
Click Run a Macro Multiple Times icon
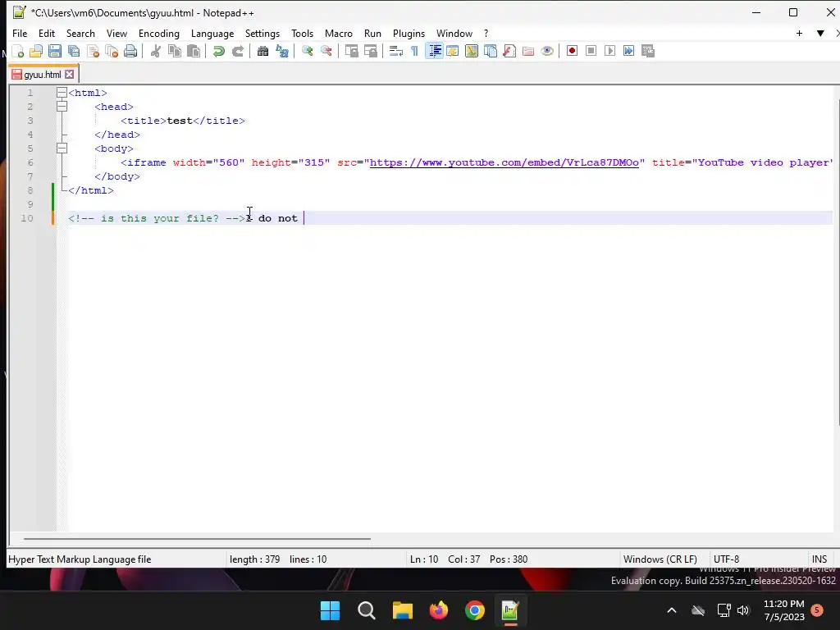point(629,51)
